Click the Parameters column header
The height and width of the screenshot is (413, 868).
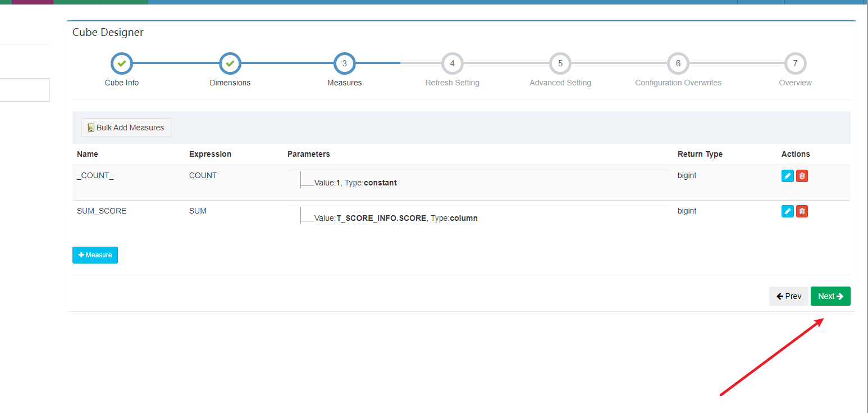[x=309, y=154]
